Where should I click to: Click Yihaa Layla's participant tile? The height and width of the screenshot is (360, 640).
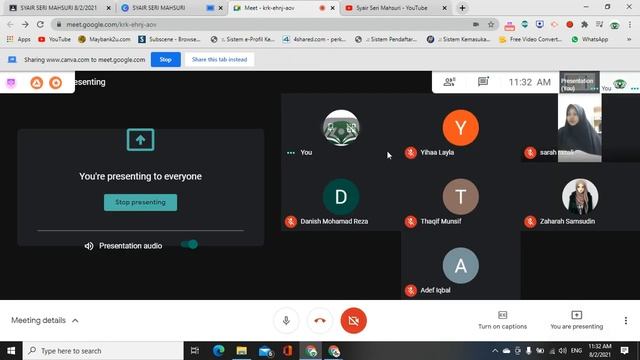pyautogui.click(x=460, y=128)
